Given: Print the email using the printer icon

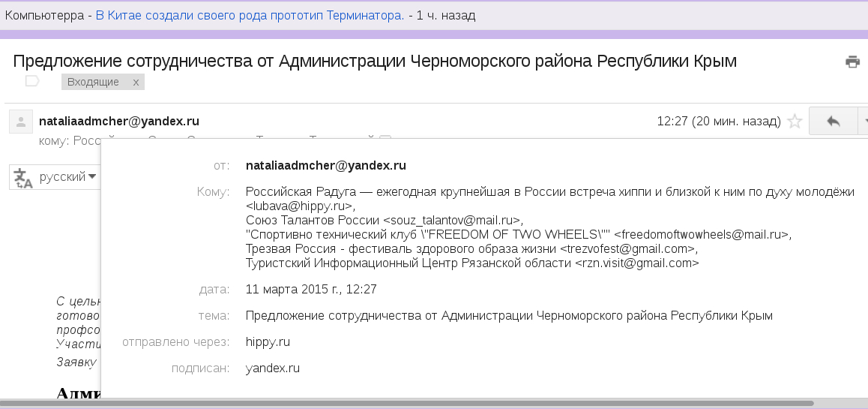Looking at the screenshot, I should coord(852,62).
